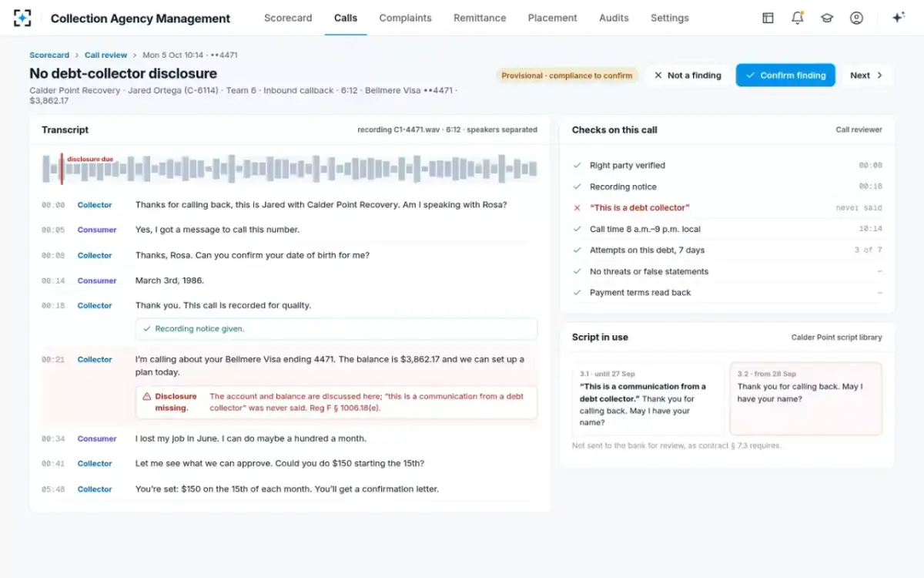The height and width of the screenshot is (578, 924).
Task: Open the AI sparkle assistant icon
Action: coord(898,18)
